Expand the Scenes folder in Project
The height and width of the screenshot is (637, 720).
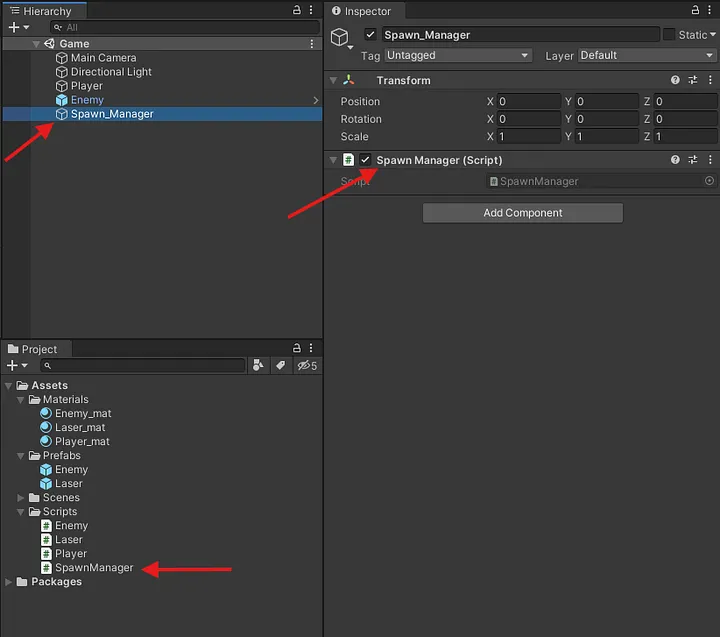click(x=22, y=497)
